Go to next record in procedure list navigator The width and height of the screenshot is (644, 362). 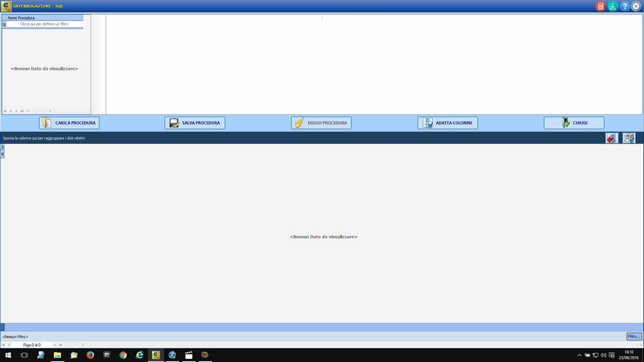[x=16, y=111]
